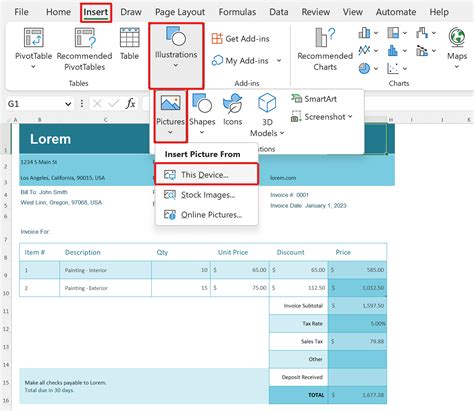474x411 pixels.
Task: Switch to the Home tab
Action: click(x=58, y=12)
